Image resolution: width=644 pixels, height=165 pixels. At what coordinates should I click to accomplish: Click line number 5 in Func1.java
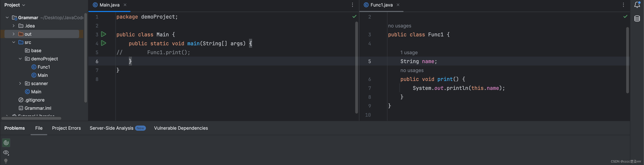tap(369, 61)
